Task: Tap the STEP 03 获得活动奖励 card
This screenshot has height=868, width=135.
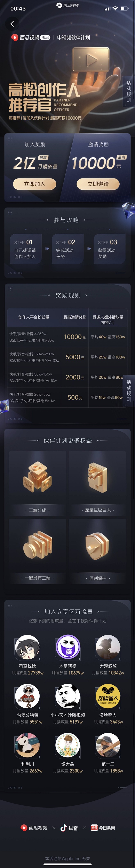Action: [x=109, y=249]
